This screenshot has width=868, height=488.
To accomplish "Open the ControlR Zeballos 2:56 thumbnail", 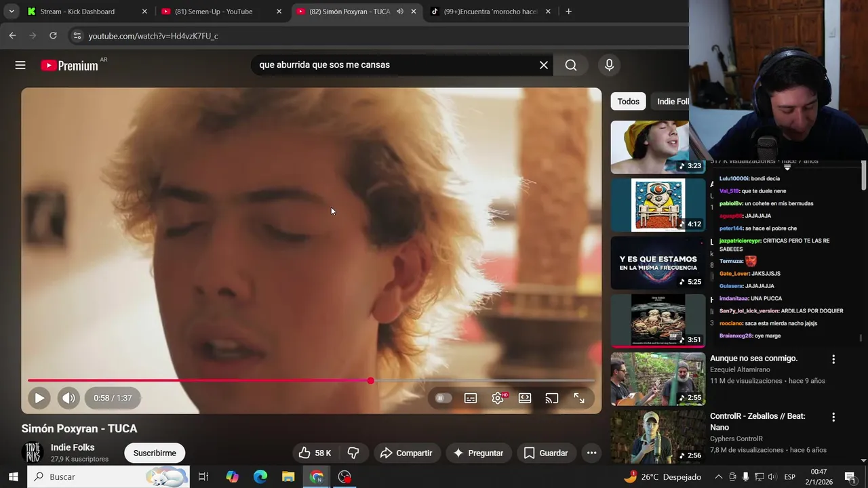I will [x=658, y=436].
